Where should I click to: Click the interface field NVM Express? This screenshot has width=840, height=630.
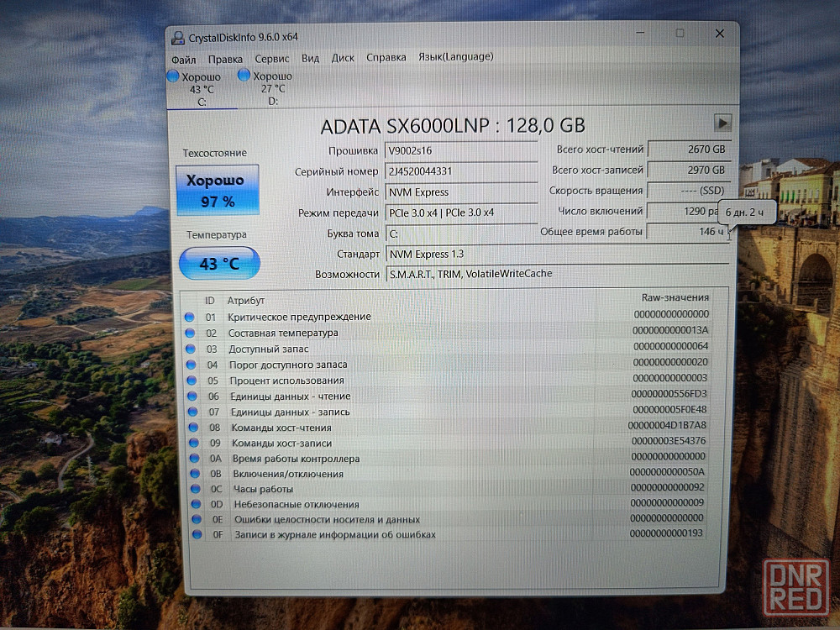(x=460, y=192)
